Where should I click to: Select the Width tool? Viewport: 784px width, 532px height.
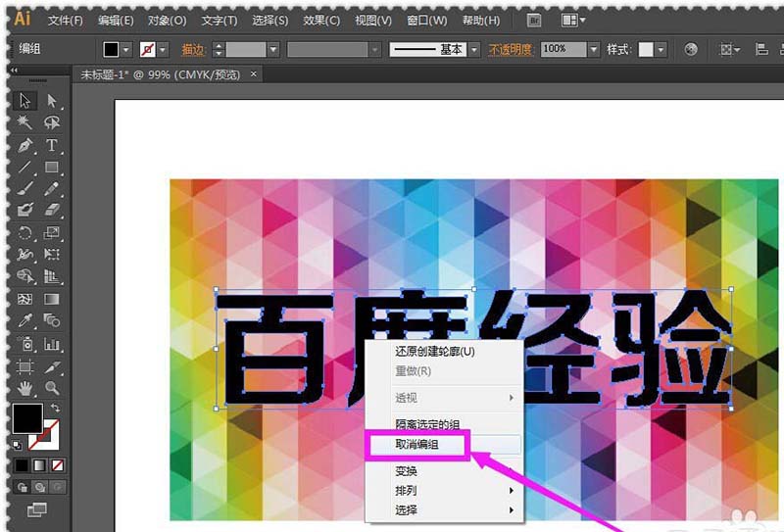(x=24, y=255)
